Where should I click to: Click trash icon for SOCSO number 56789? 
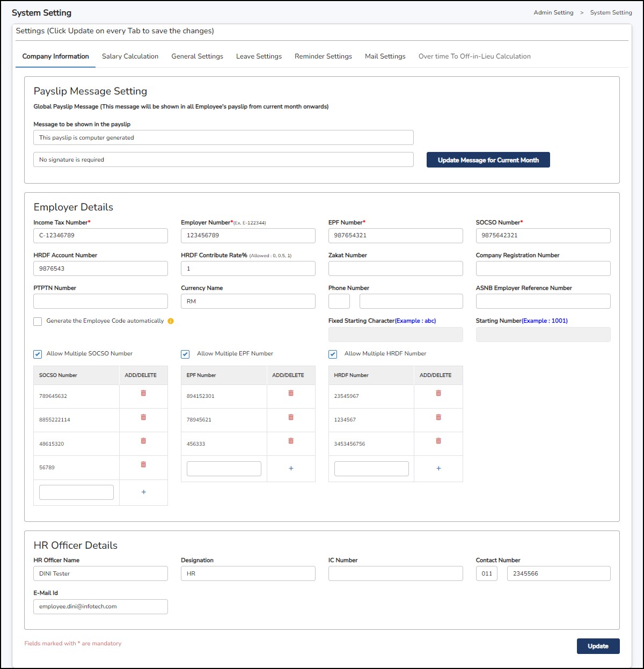point(143,465)
